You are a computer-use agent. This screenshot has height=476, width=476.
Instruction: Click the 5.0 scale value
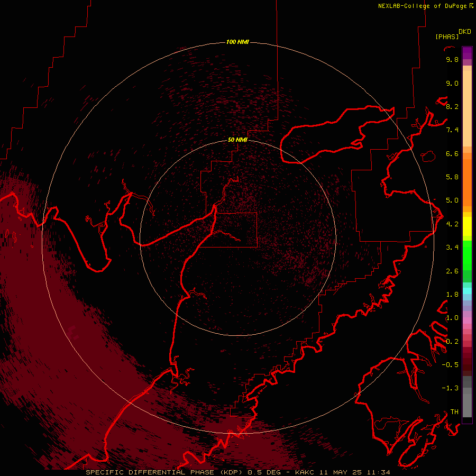click(452, 200)
